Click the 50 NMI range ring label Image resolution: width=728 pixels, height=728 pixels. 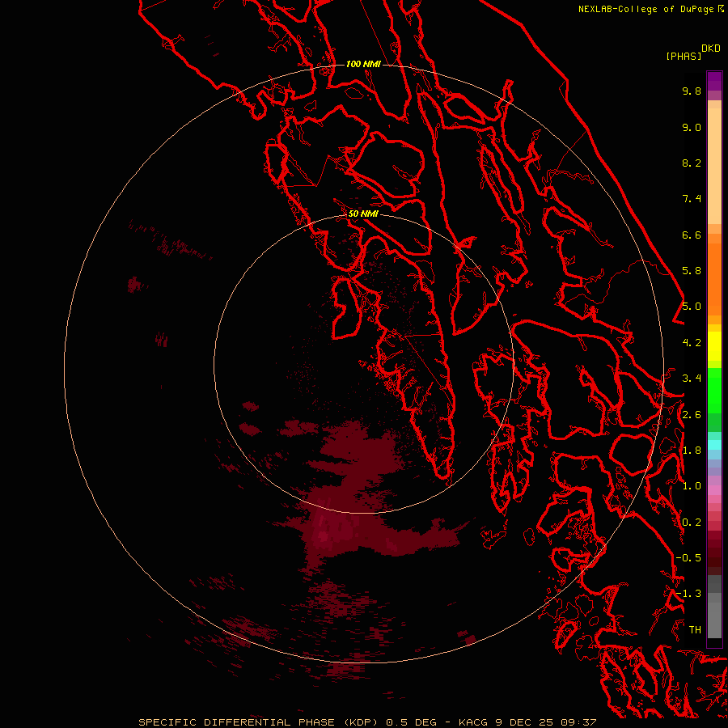click(363, 214)
